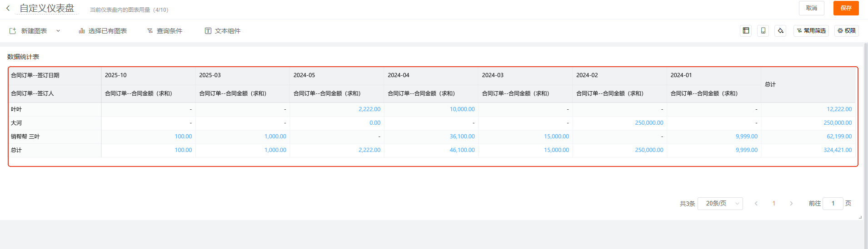The width and height of the screenshot is (868, 249).
Task: Click the 选择已有图表 bar chart icon
Action: (x=82, y=31)
